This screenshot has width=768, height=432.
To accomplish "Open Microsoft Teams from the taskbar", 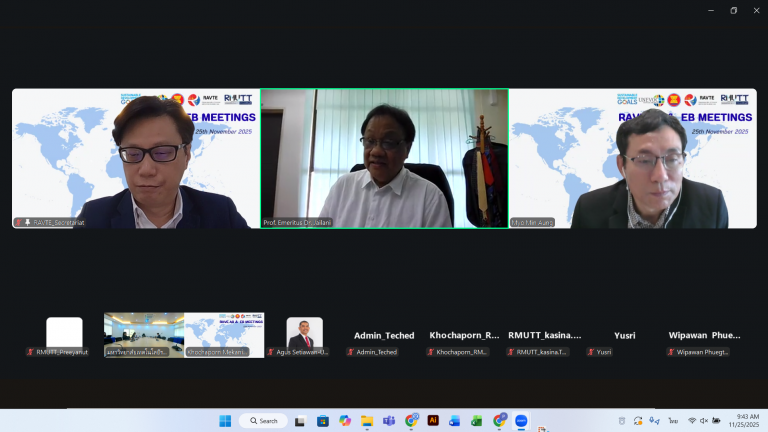I will 389,421.
